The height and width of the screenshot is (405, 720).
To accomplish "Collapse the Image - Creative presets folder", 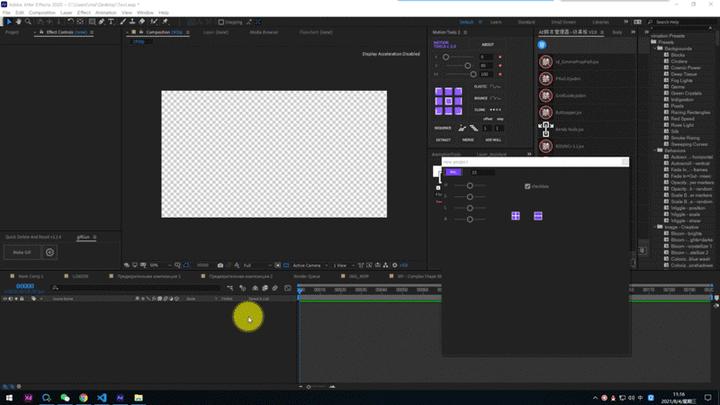I will click(x=656, y=227).
